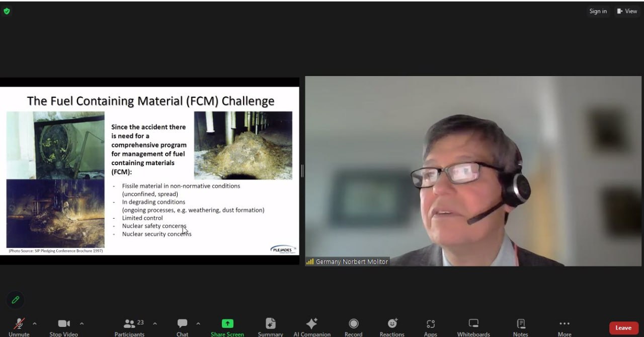
Task: Click the divider handle between slide and video
Action: [x=302, y=171]
